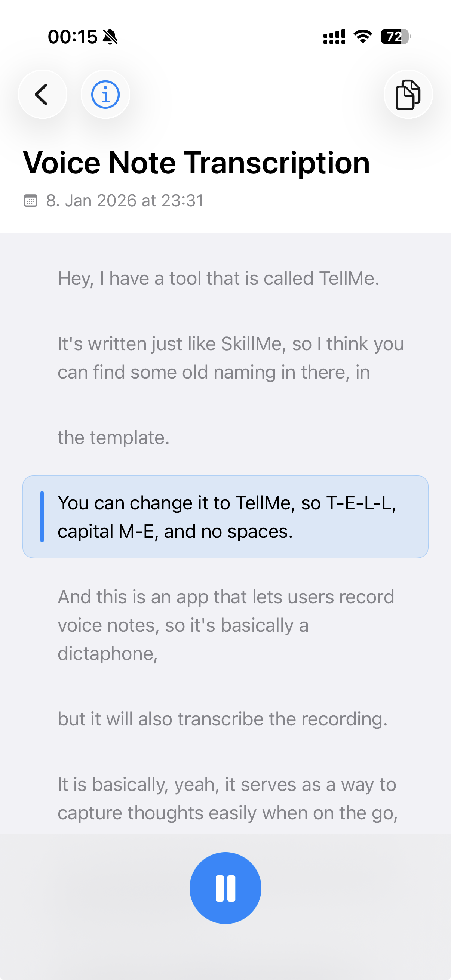The height and width of the screenshot is (980, 451).
Task: Click the title Voice Note Transcription
Action: (x=197, y=163)
